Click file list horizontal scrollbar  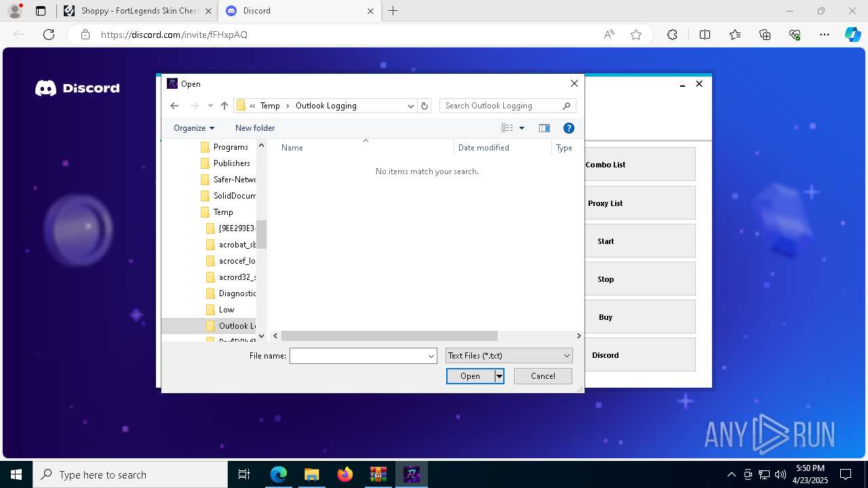click(x=389, y=335)
